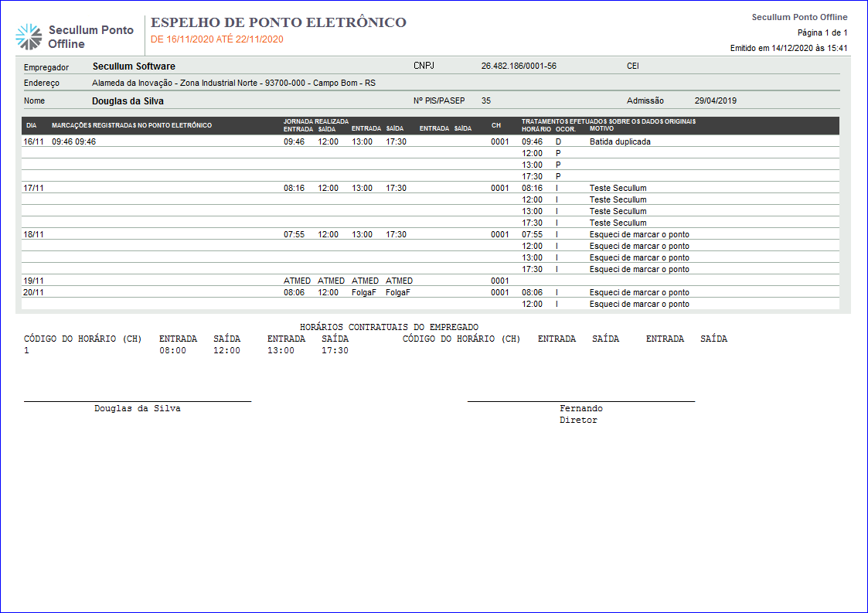Screen dimensions: 868x613
Task: Select the admission date 29/04/2019
Action: click(x=716, y=100)
